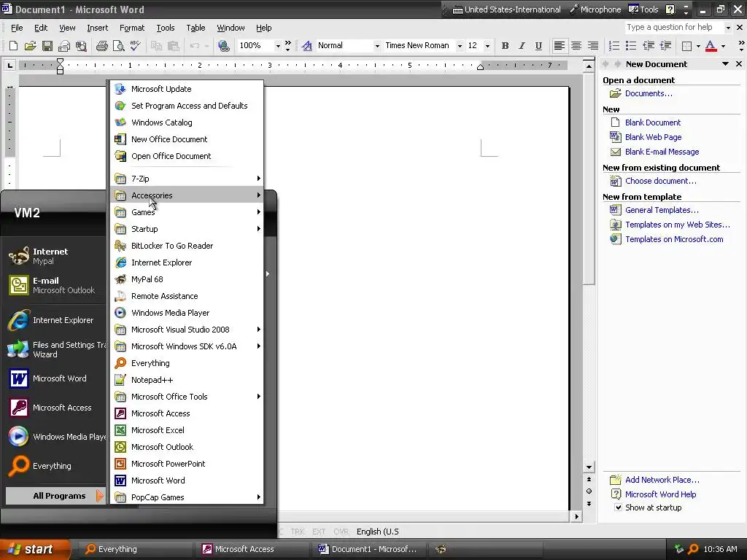
Task: Open the Zoom 100% dropdown
Action: point(278,46)
